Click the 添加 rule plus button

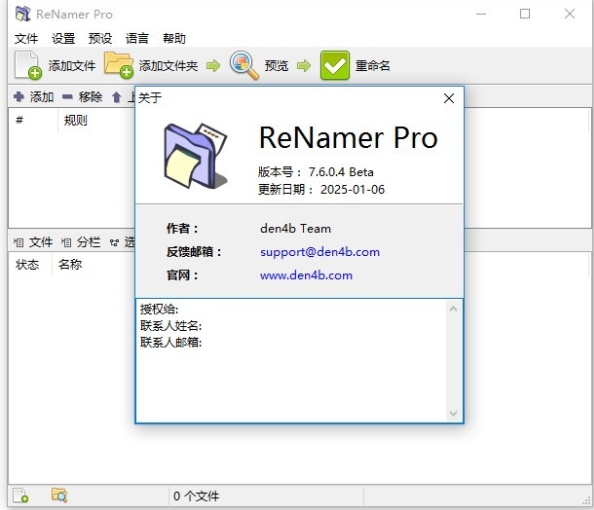33,97
